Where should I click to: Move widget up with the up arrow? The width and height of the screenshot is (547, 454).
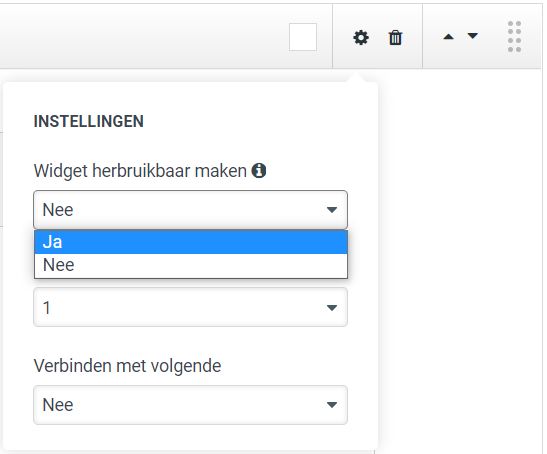tap(448, 37)
